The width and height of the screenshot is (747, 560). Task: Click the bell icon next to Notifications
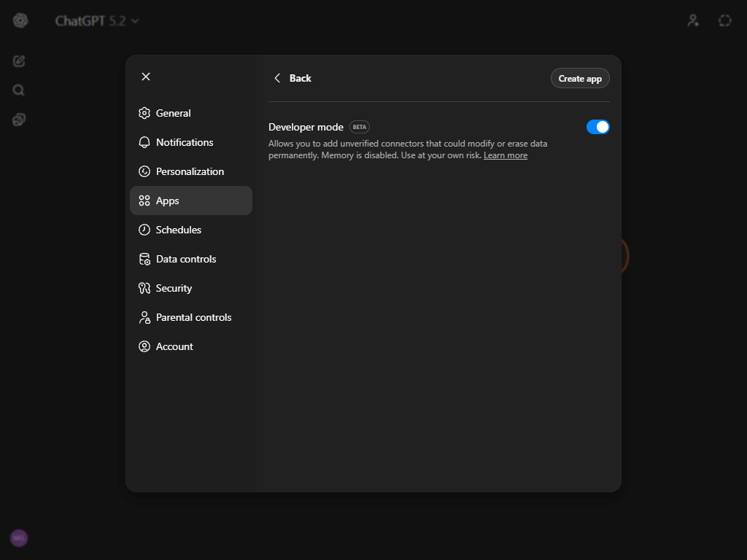pos(144,142)
